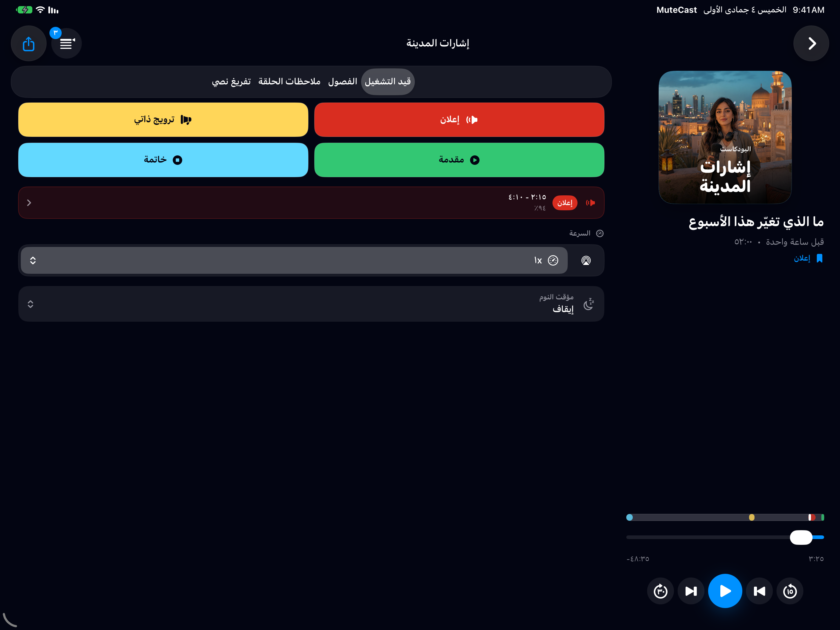Open the 1x playback speed dropdown
Viewport: 840px width, 630px height.
294,260
